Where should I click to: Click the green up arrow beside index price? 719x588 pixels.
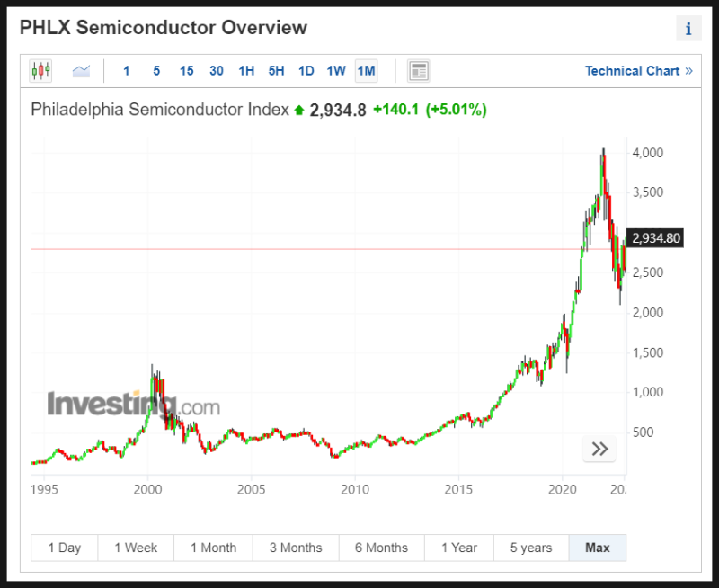[298, 110]
